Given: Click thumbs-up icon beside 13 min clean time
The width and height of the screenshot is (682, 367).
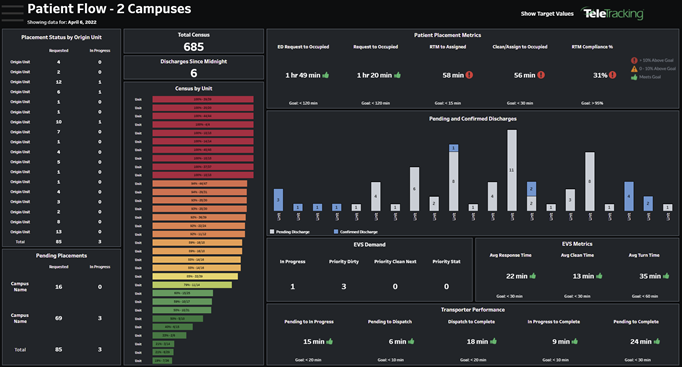Looking at the screenshot, I should (x=599, y=276).
